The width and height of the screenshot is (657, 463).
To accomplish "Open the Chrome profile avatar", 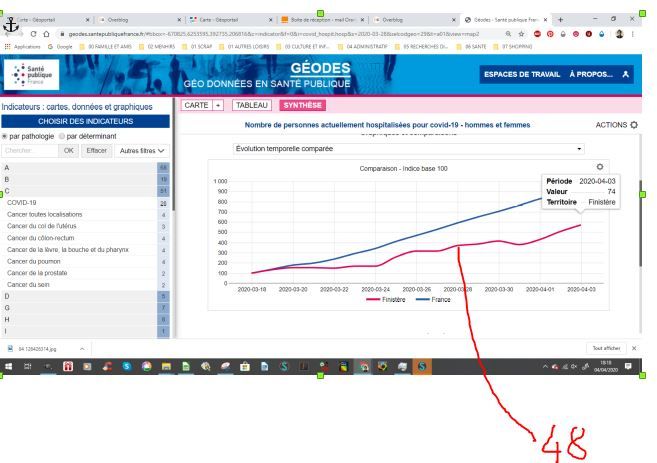I will pyautogui.click(x=620, y=34).
